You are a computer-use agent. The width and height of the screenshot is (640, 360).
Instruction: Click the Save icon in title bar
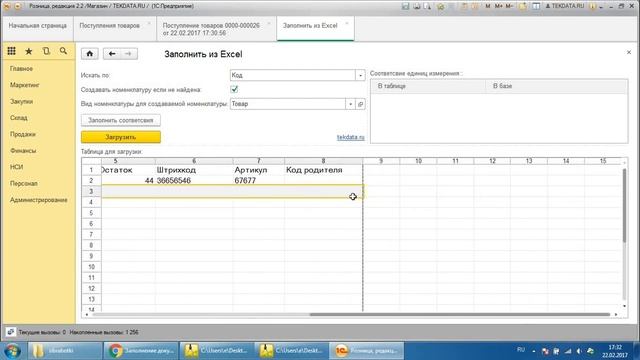point(405,6)
